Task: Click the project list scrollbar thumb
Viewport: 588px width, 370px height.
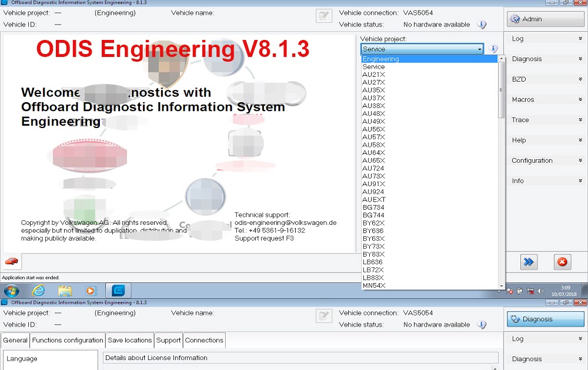Action: tap(501, 90)
